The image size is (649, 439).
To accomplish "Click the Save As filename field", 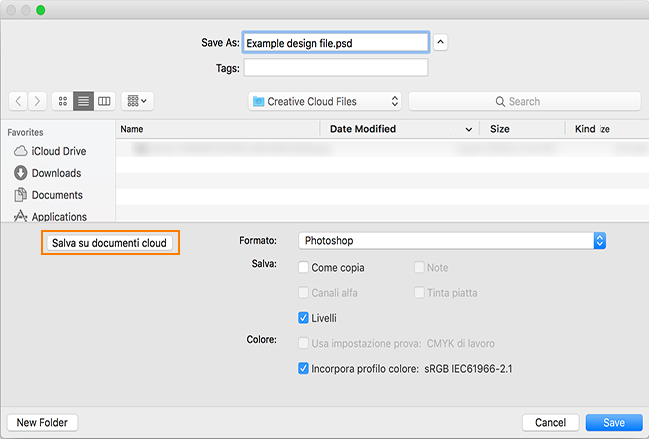I will [x=336, y=43].
